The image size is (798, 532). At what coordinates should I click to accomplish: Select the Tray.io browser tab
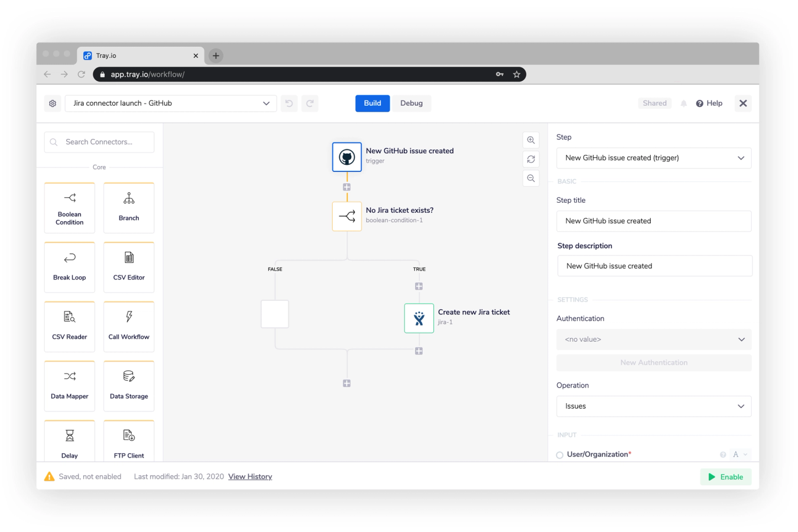pyautogui.click(x=141, y=56)
